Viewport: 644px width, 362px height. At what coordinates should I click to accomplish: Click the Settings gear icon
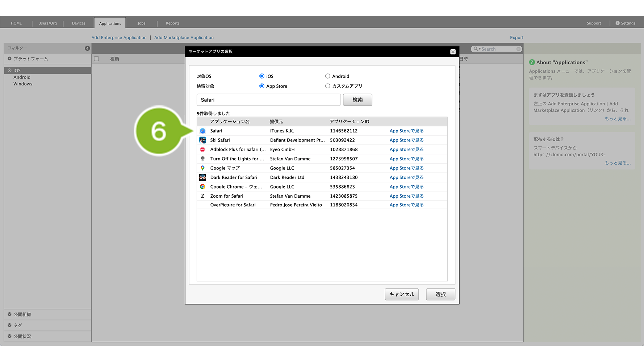click(x=618, y=23)
